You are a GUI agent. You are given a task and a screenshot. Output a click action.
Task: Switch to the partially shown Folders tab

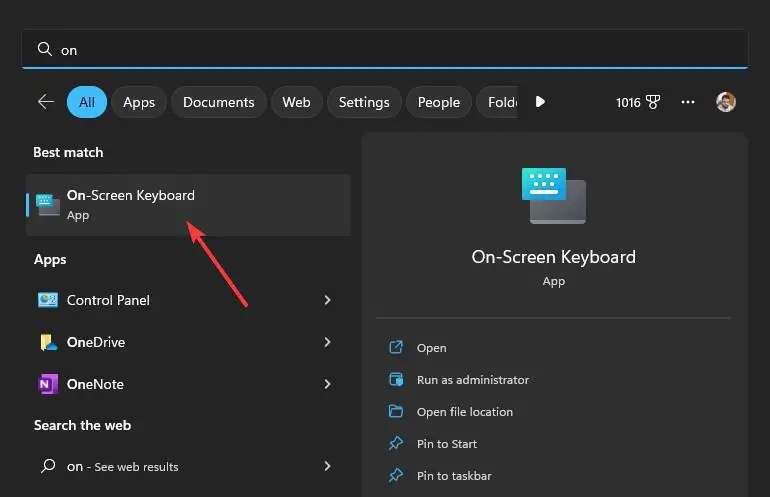click(x=497, y=102)
